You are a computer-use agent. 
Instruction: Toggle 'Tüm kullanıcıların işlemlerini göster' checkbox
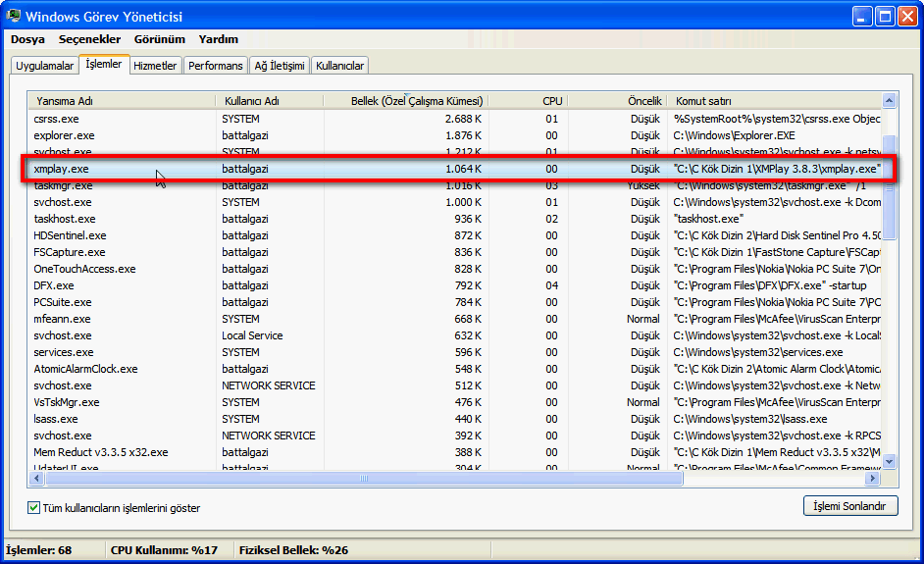(33, 507)
